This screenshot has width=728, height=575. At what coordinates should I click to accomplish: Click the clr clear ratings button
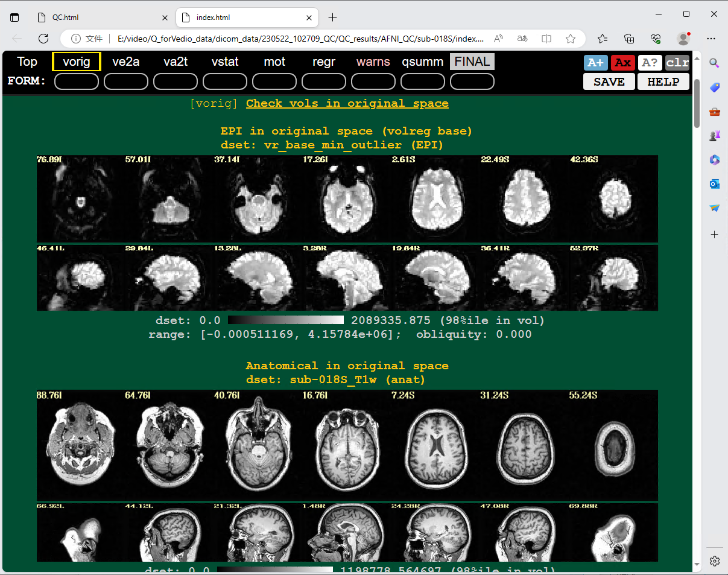pos(677,63)
